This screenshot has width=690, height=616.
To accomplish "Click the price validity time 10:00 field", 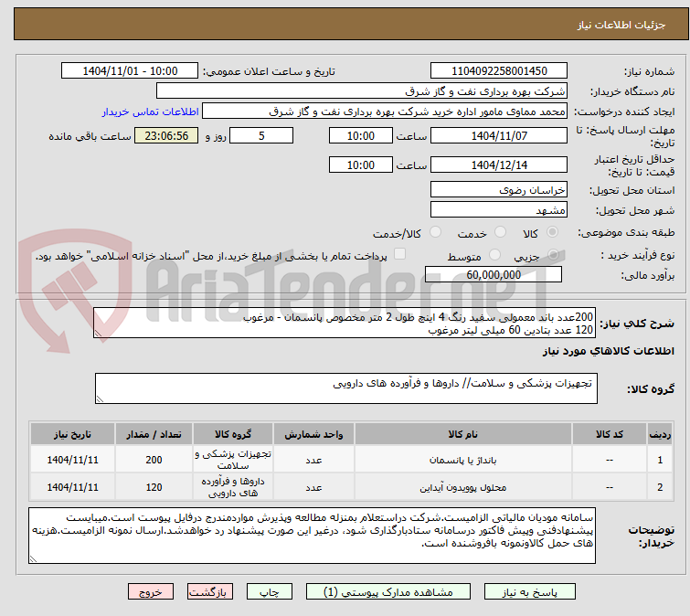I will tap(361, 165).
